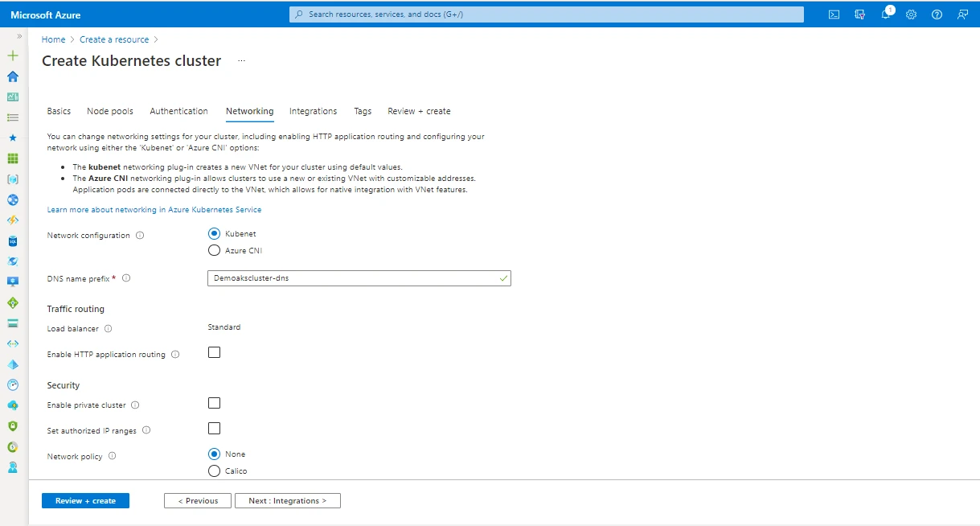Open portal settings gear
This screenshot has height=526, width=980.
point(911,14)
